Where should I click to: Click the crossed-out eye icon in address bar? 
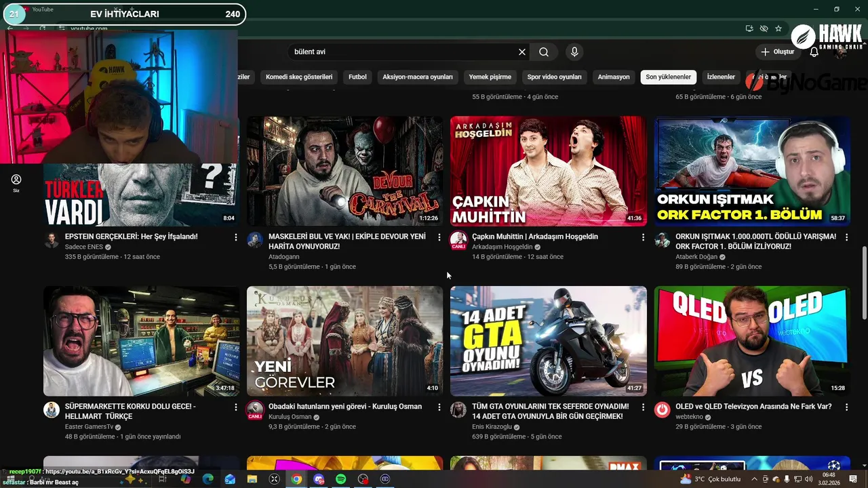pos(764,28)
